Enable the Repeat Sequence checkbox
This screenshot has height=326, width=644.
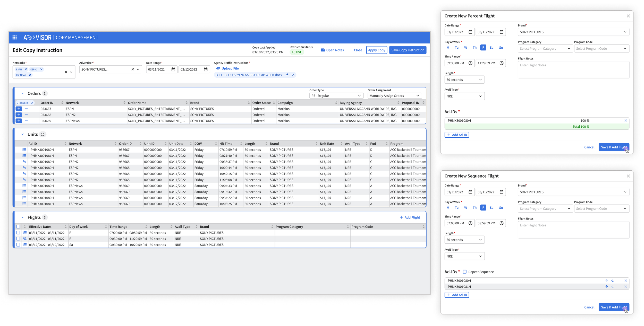click(x=464, y=272)
